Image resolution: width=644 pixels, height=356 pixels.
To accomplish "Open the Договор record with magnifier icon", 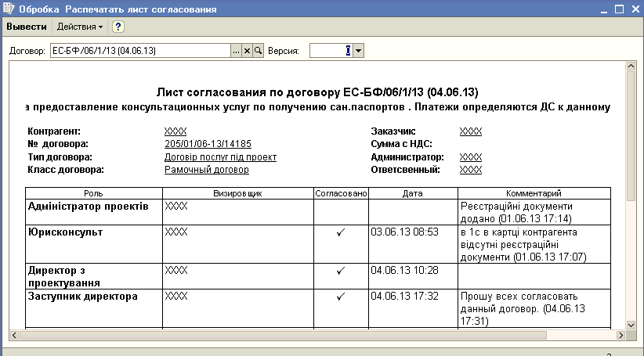I will pyautogui.click(x=258, y=51).
